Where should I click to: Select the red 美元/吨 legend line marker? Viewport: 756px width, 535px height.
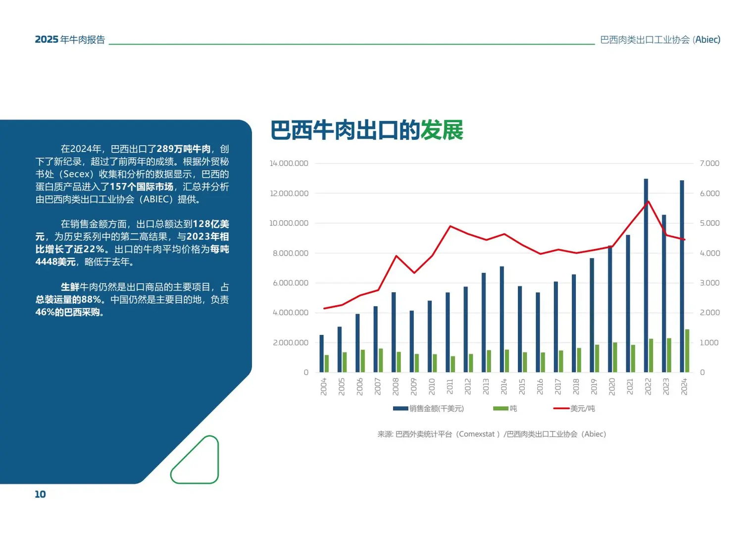coord(562,408)
